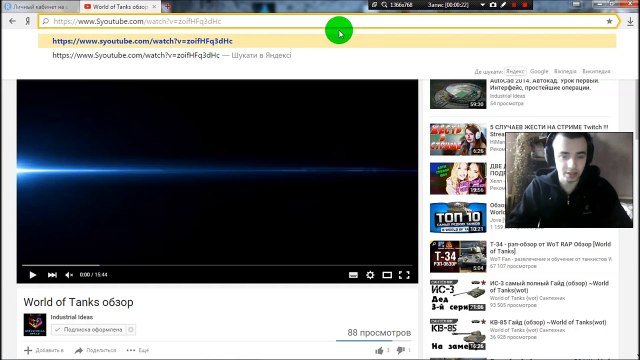Open Ещё more options menu
This screenshot has width=640, height=360.
[x=138, y=350]
